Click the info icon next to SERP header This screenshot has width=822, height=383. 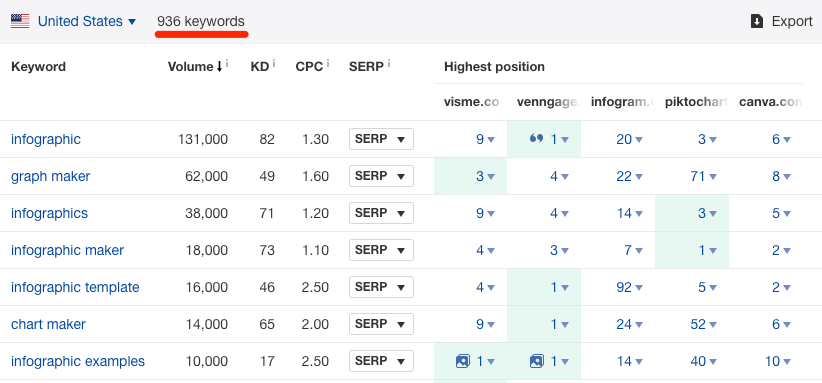click(x=389, y=63)
